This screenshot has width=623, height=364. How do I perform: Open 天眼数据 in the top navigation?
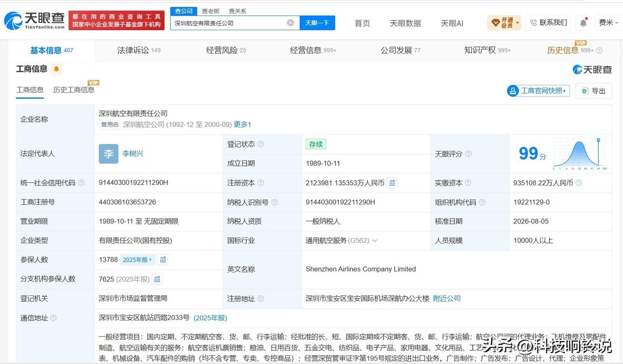click(405, 23)
